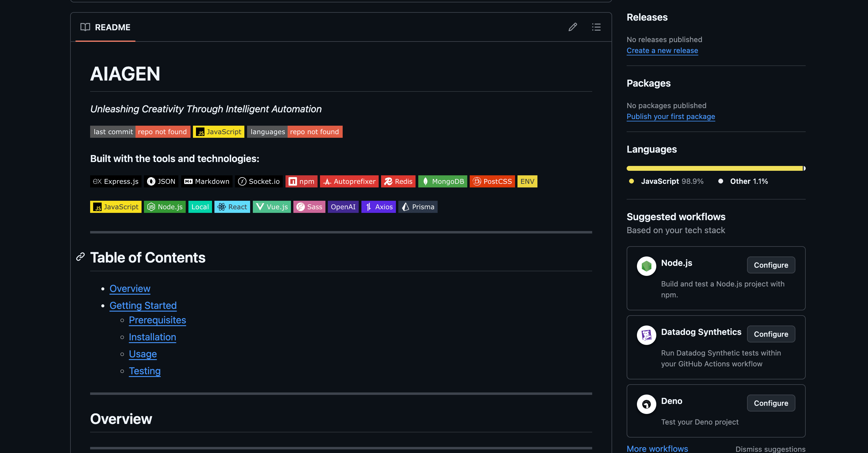Image resolution: width=868 pixels, height=453 pixels.
Task: Click the Prisma badge
Action: [418, 207]
